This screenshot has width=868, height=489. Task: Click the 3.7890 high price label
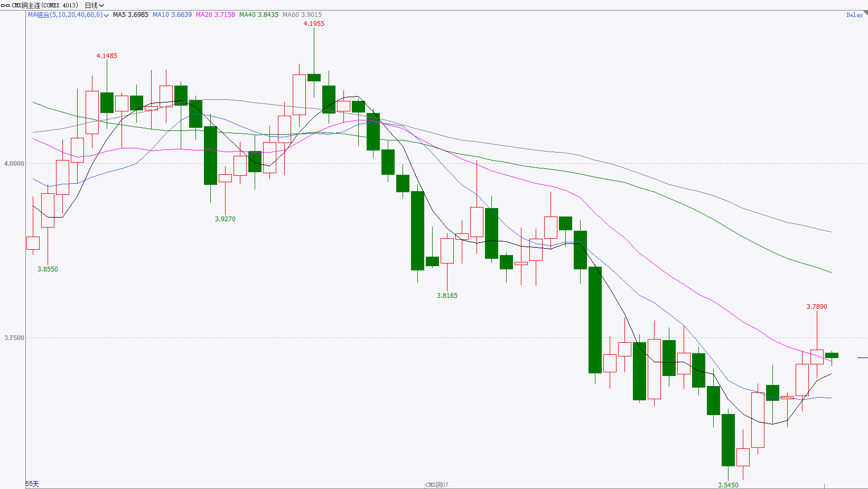(817, 307)
